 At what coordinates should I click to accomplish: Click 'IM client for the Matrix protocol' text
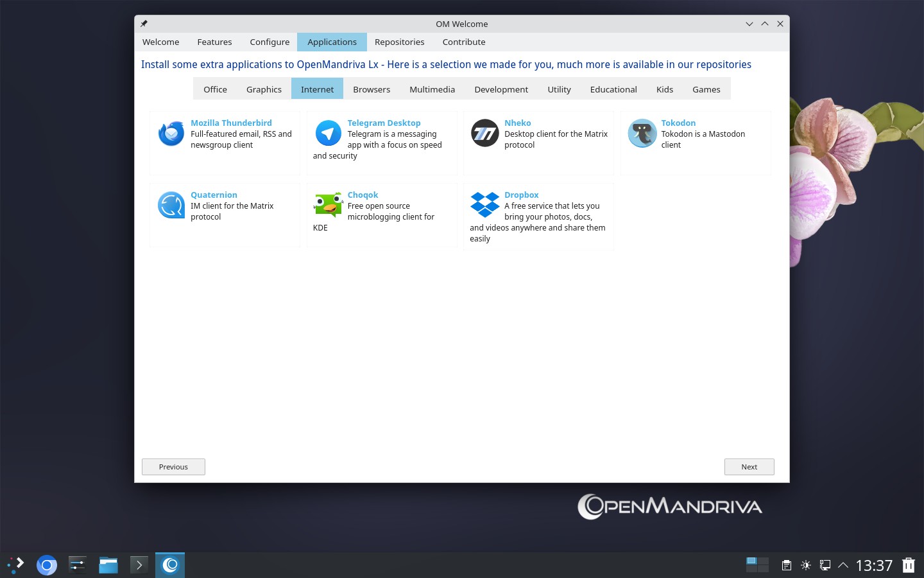tap(232, 211)
